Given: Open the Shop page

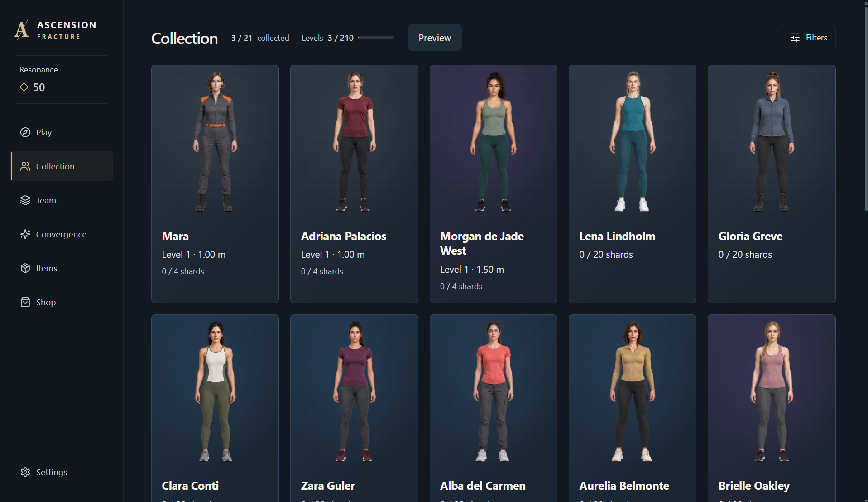Looking at the screenshot, I should point(62,302).
